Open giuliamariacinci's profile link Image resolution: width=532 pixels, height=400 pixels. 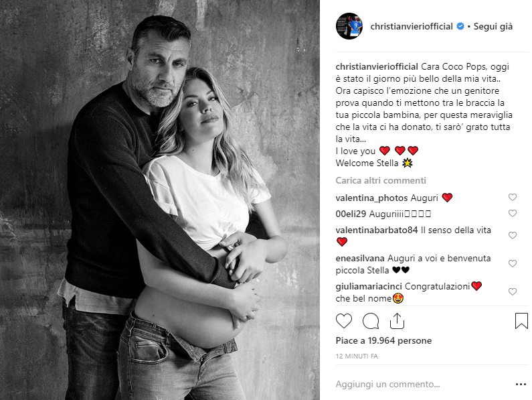(x=369, y=287)
